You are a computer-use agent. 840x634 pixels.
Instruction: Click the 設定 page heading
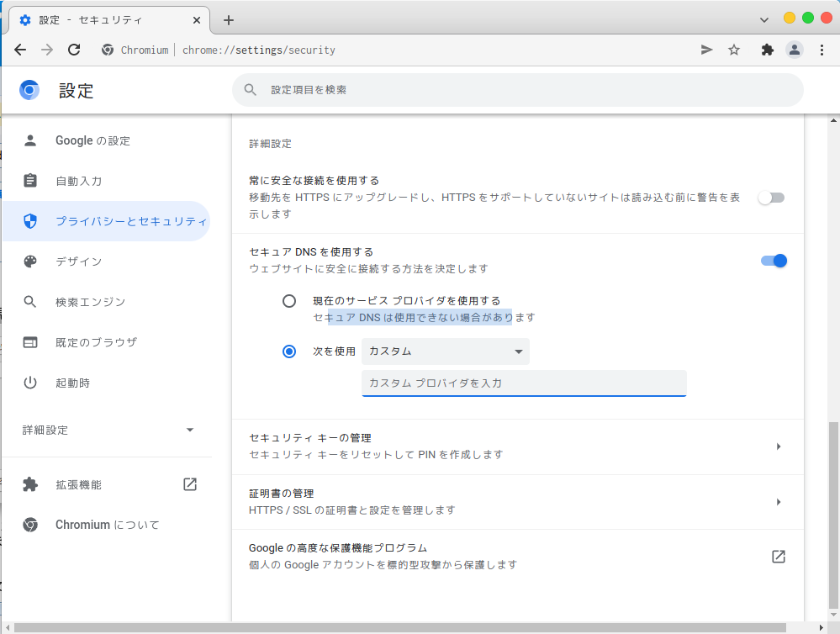pyautogui.click(x=76, y=91)
